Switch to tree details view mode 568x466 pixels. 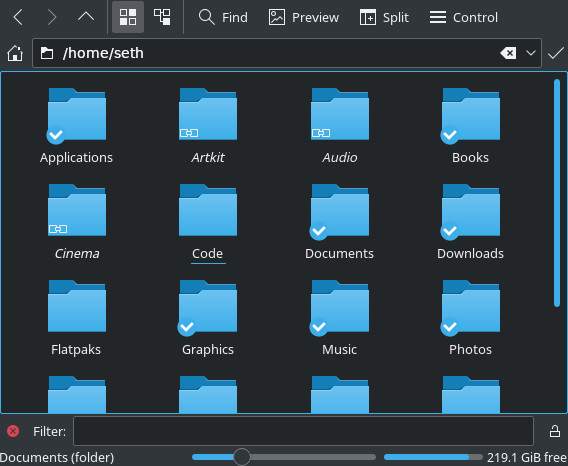tap(162, 17)
